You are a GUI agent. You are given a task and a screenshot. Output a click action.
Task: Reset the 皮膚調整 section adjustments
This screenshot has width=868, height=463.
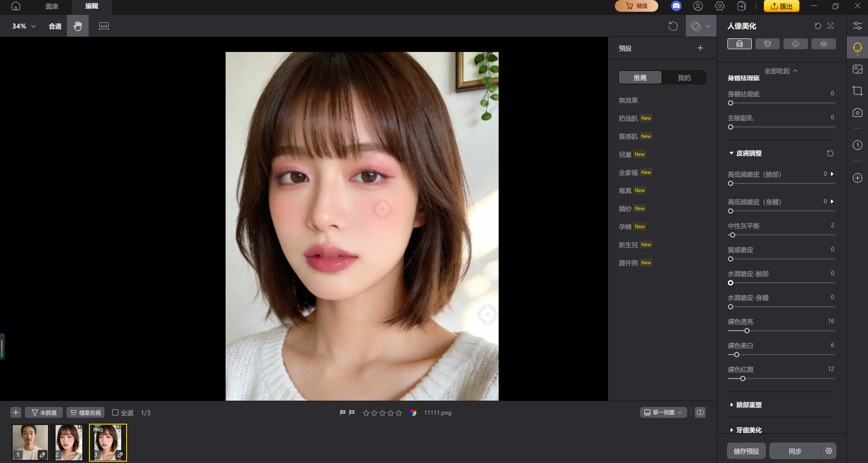point(830,153)
